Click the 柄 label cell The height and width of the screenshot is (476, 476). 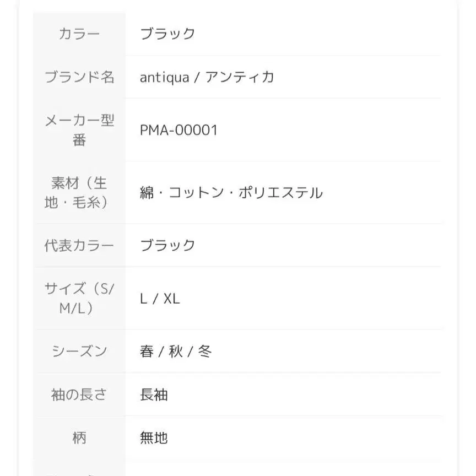tap(79, 438)
